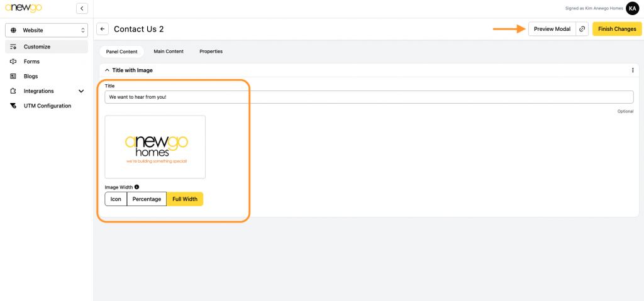
Task: Expand the Integrations menu chevron
Action: [81, 91]
